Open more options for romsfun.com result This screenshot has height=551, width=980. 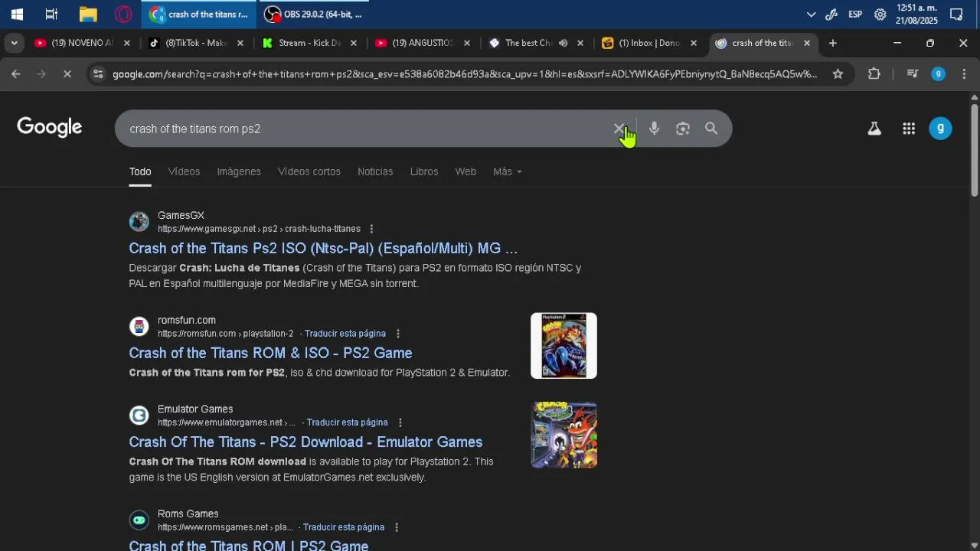(397, 334)
